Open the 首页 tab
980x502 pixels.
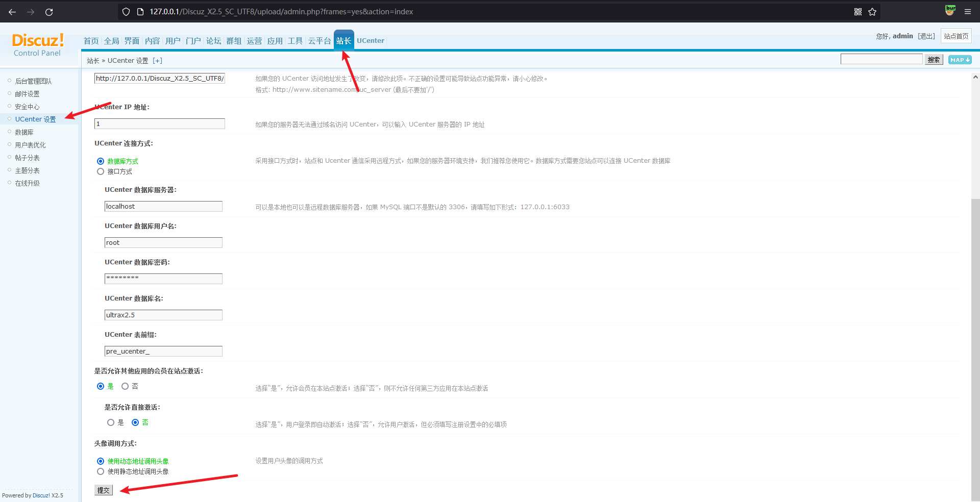91,41
